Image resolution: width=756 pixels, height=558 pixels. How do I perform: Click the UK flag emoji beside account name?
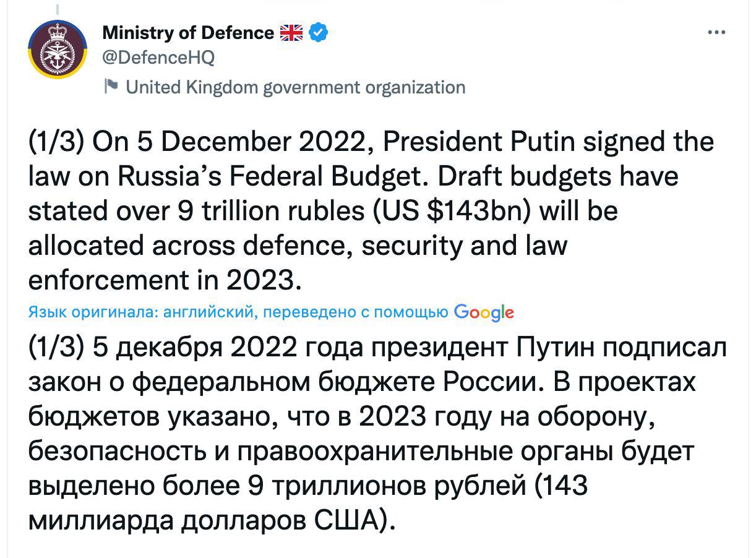pos(291,32)
